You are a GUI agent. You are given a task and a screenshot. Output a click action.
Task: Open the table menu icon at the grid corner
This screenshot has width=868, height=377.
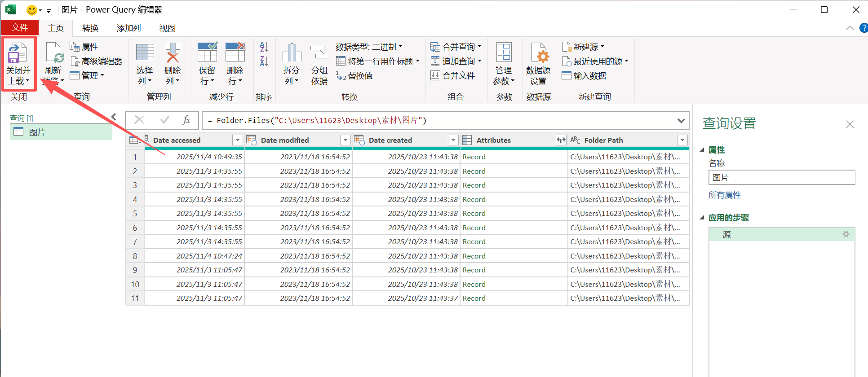tap(135, 140)
